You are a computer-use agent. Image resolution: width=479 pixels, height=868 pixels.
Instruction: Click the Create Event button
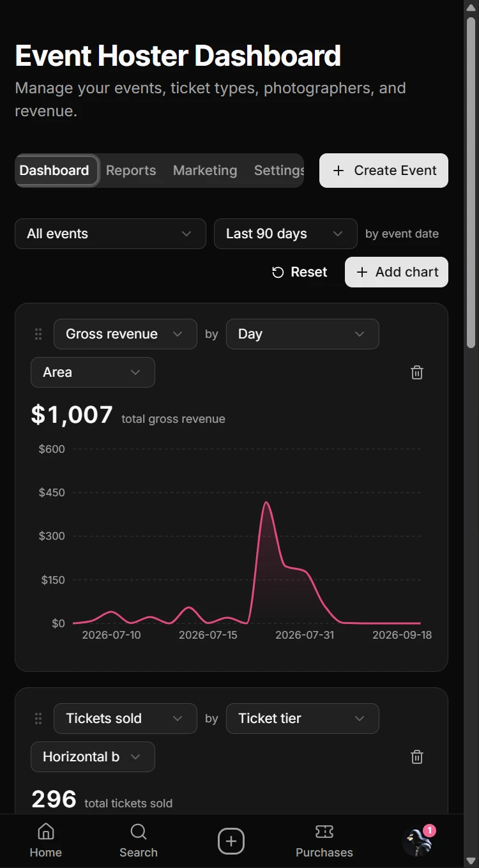coord(384,171)
